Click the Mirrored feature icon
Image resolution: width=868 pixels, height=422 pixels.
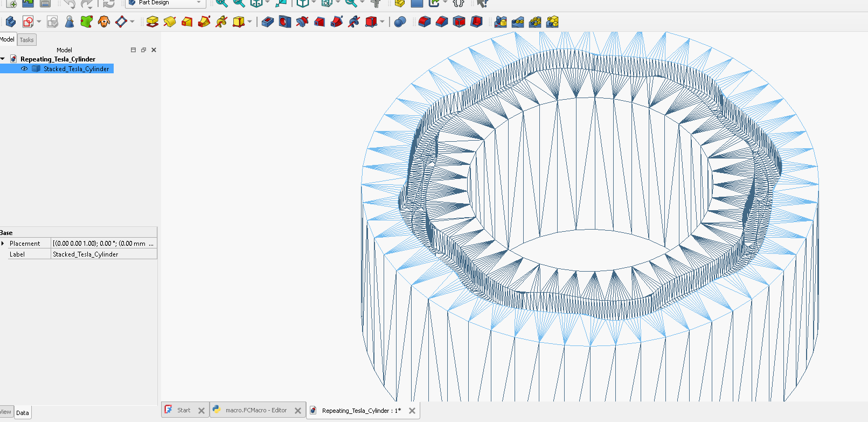point(501,22)
